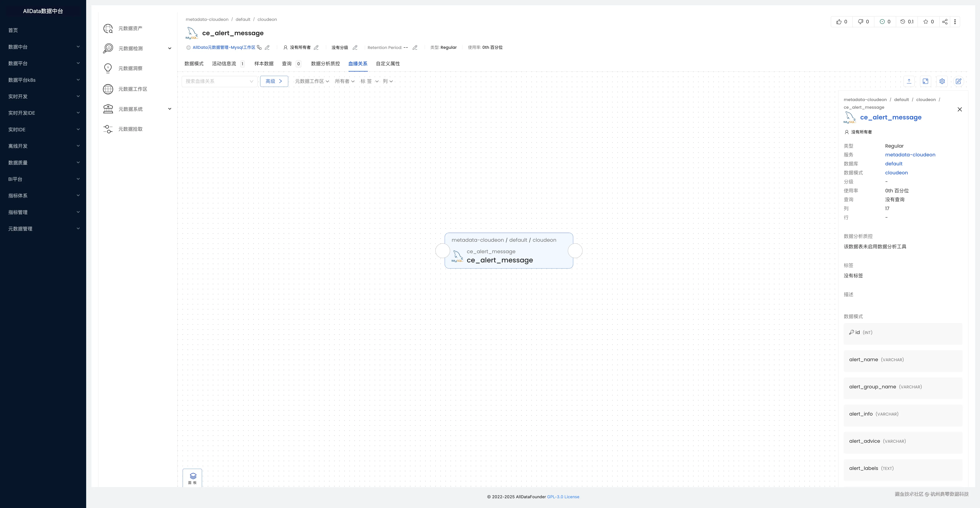
Task: Open the layers panel button
Action: (192, 478)
